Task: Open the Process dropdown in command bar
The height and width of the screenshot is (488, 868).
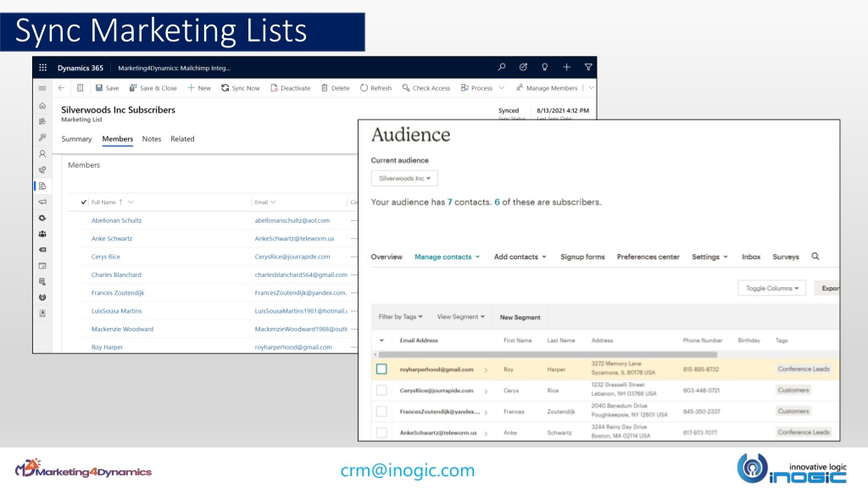Action: [x=482, y=88]
